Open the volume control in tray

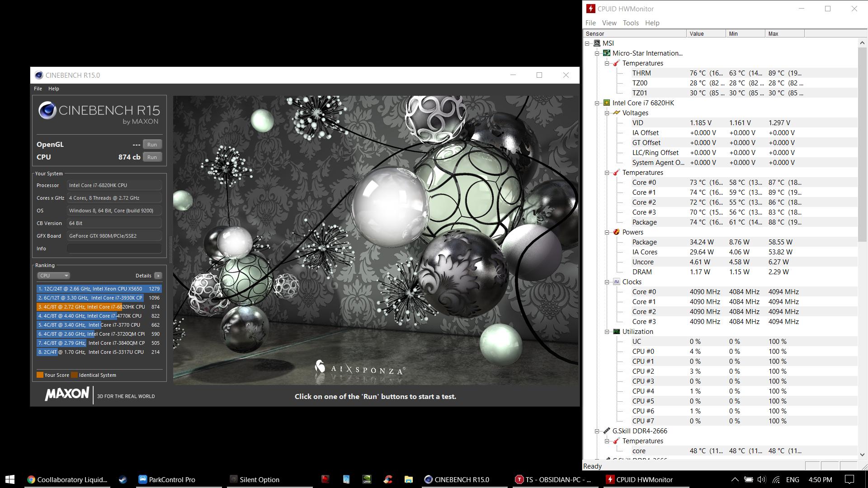coord(762,479)
